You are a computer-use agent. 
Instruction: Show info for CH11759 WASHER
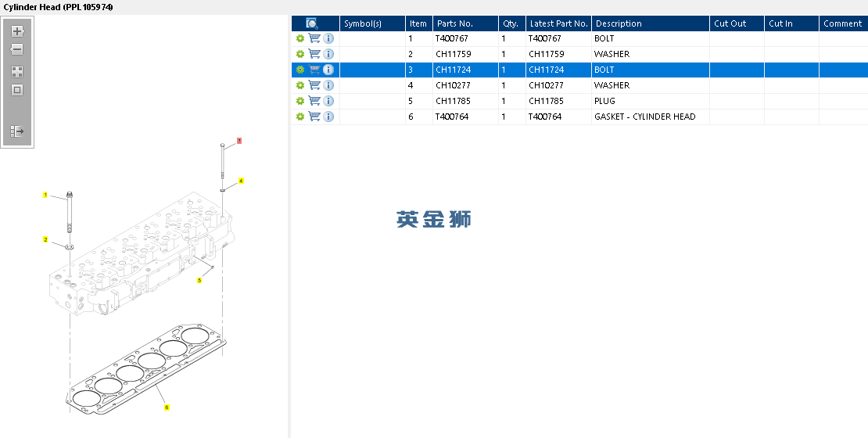pos(328,54)
